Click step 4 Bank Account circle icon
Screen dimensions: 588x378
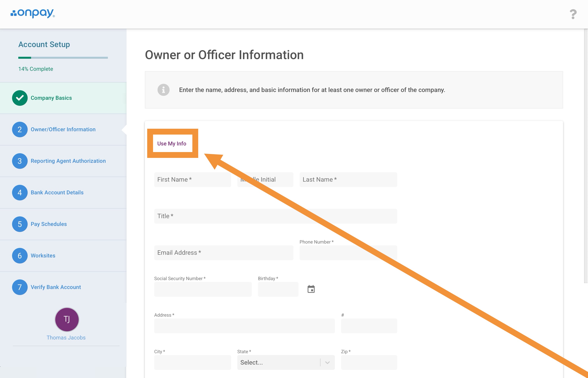(20, 192)
